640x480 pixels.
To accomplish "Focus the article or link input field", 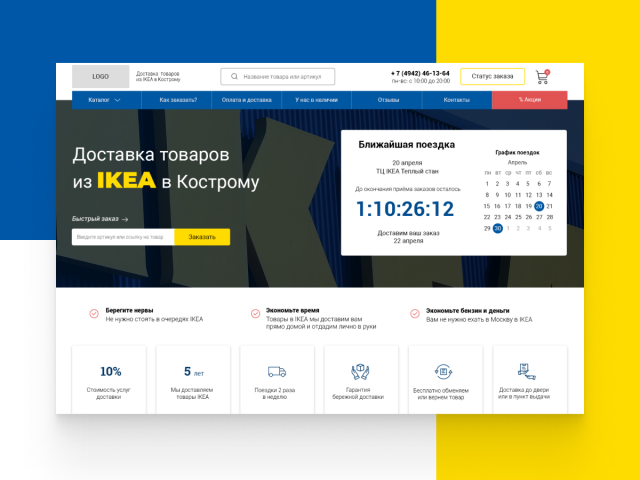I will (123, 237).
